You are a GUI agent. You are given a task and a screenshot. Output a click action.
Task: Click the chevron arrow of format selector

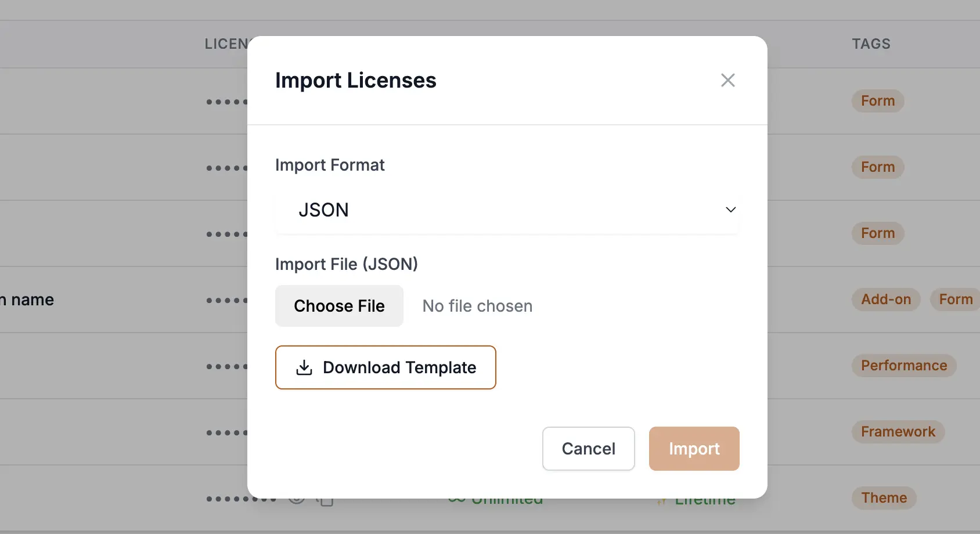[730, 210]
